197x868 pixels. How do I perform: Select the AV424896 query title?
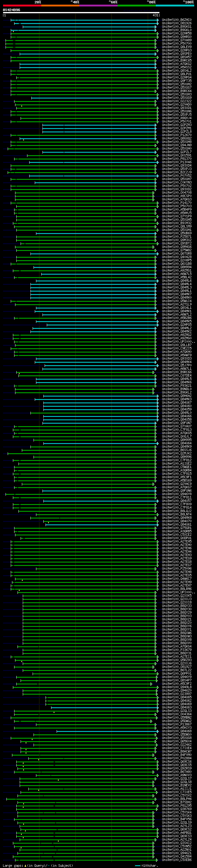tap(11, 10)
